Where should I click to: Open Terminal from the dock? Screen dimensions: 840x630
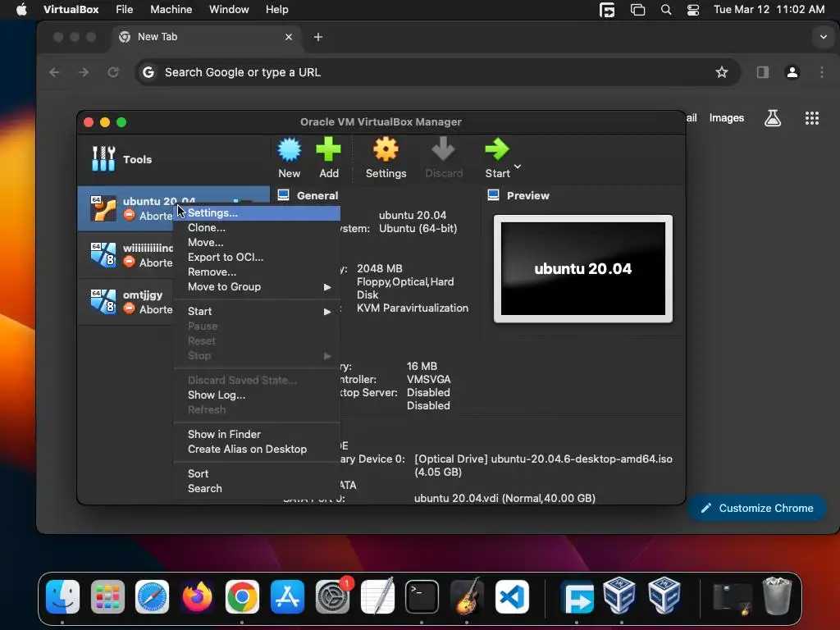click(422, 597)
